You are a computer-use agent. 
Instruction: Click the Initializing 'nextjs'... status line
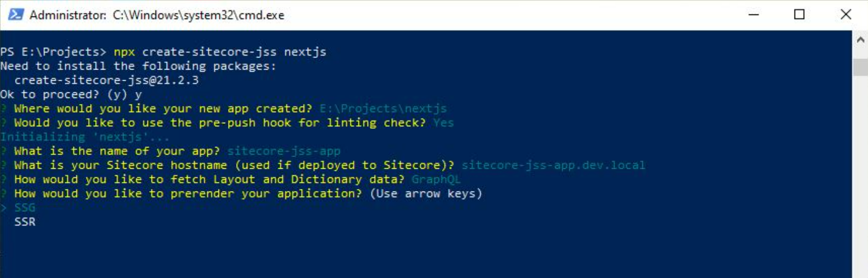85,137
